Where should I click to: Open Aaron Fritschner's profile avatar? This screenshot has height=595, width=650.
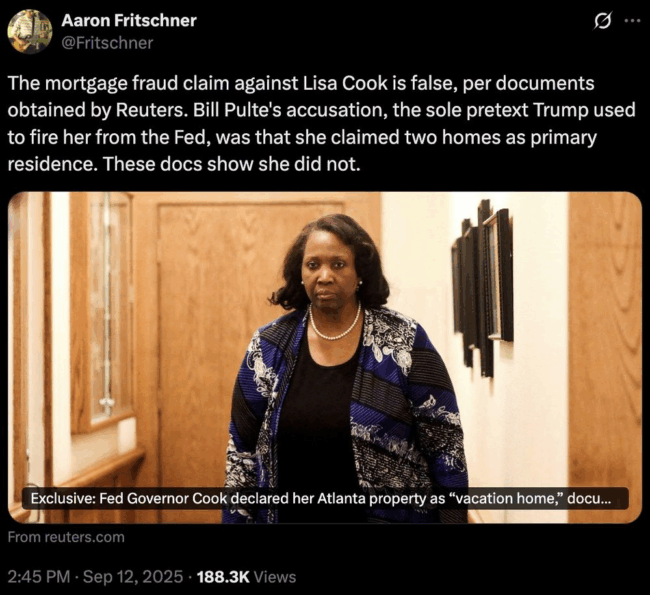[29, 32]
